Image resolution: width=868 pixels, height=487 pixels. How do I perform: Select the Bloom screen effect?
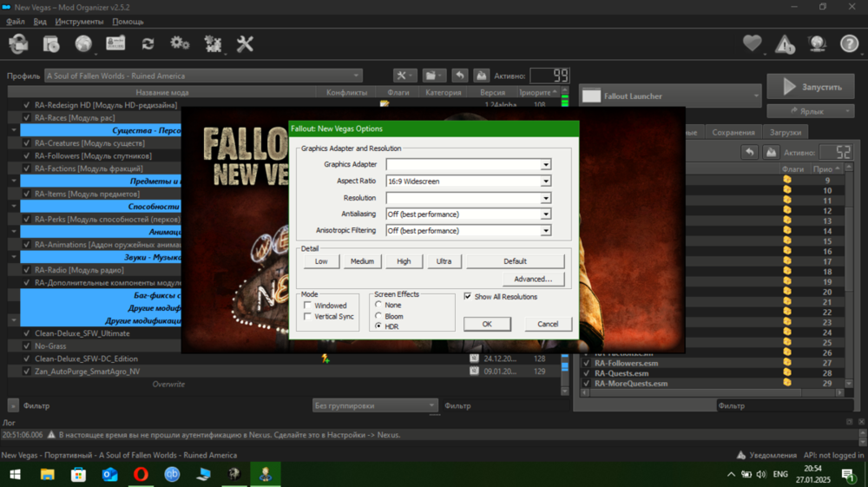pos(378,316)
